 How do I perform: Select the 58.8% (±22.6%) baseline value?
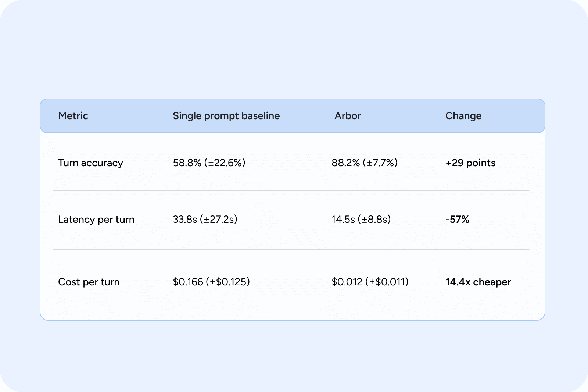209,163
